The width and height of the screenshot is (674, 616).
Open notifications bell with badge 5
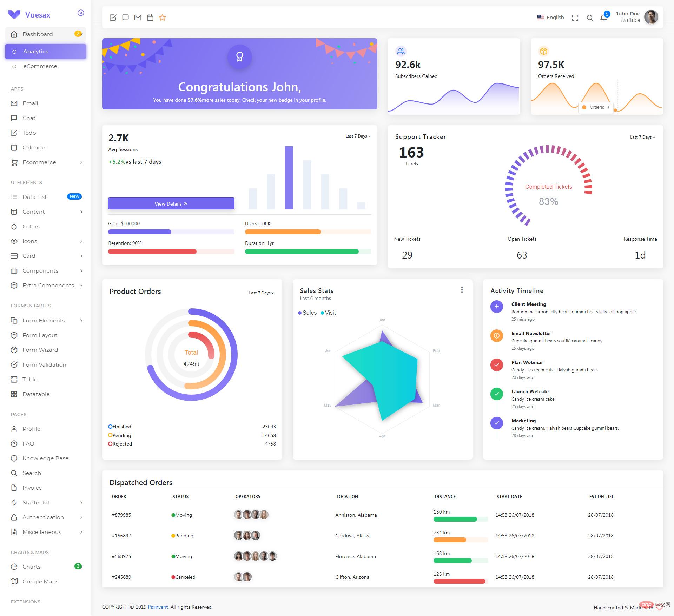(x=604, y=18)
